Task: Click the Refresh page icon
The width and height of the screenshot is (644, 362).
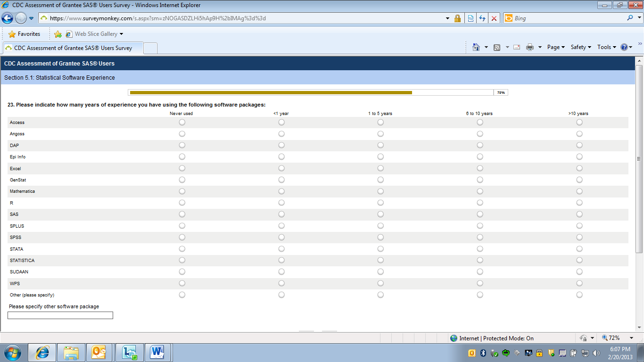Action: coord(482,18)
